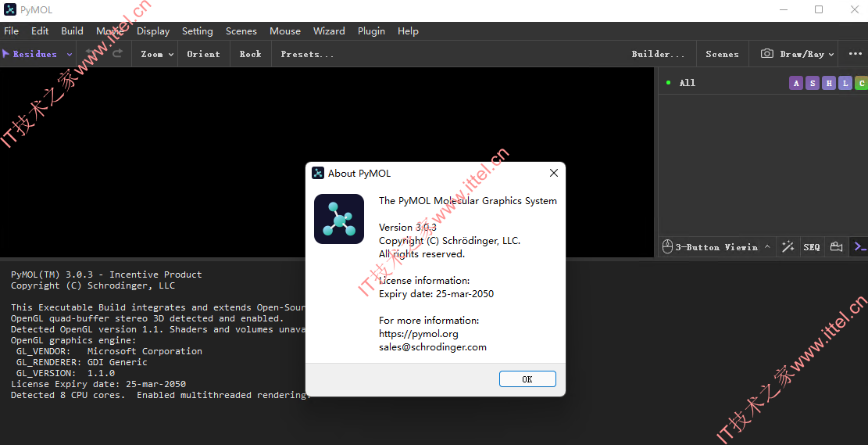Image resolution: width=868 pixels, height=445 pixels.
Task: Open the A (Action) menu for All
Action: [796, 83]
